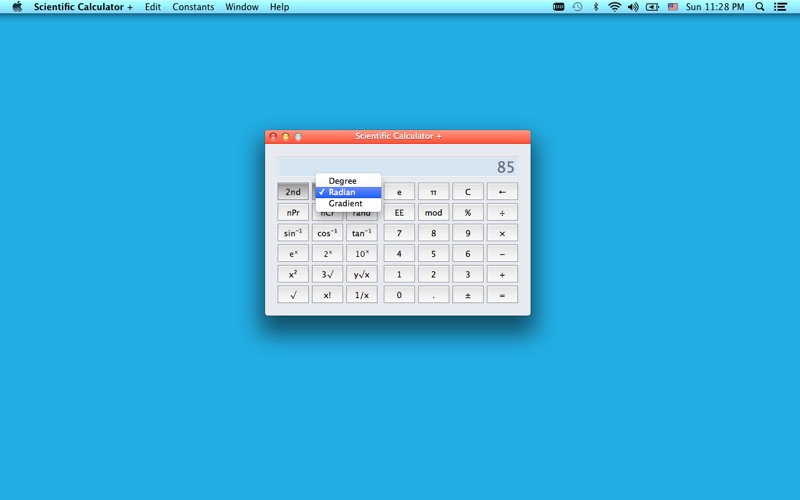Open the Bluetooth status menu
Viewport: 800px width, 500px height.
pyautogui.click(x=595, y=7)
